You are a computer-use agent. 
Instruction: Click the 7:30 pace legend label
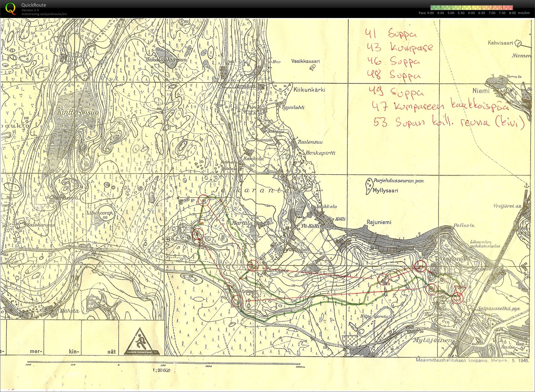tap(502, 13)
